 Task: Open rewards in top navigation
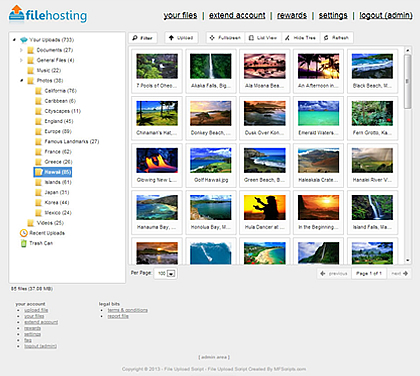(x=292, y=15)
